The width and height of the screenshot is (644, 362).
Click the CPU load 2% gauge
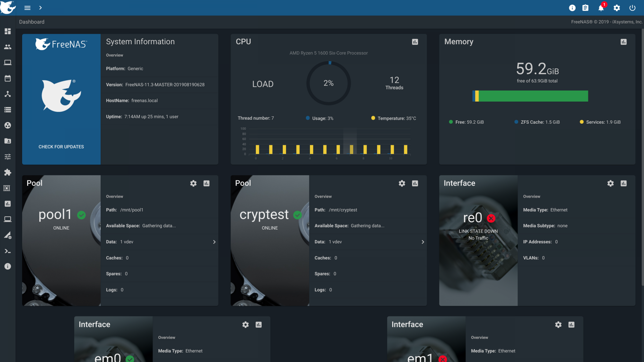coord(329,83)
